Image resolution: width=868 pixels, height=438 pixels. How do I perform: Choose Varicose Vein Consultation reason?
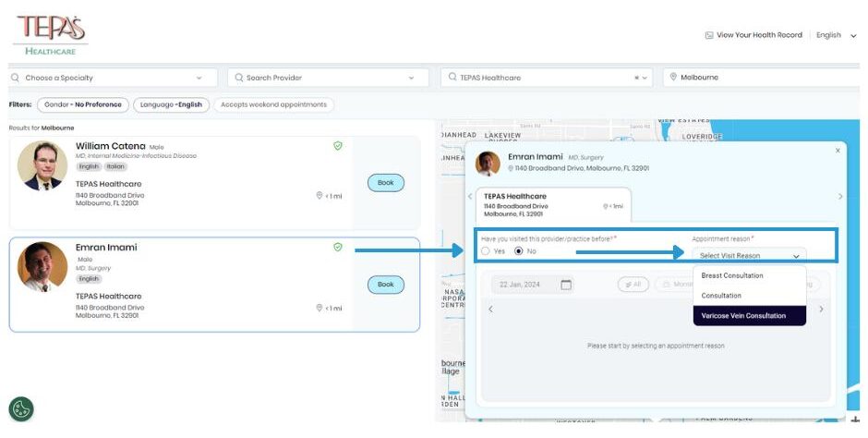click(x=750, y=316)
